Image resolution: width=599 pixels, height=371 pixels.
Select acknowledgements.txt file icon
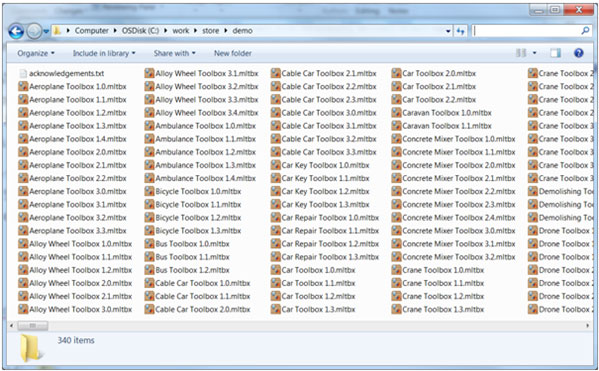[23, 73]
